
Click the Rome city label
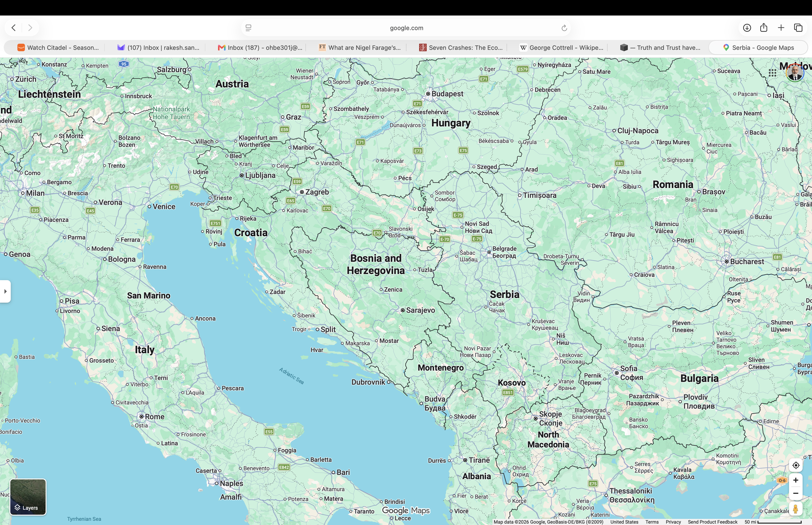155,416
